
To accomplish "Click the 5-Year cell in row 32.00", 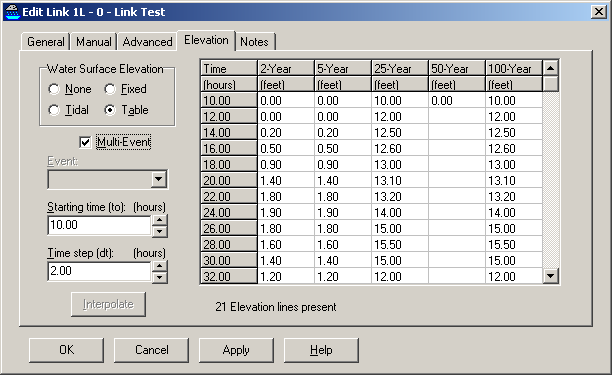I will coord(343,276).
